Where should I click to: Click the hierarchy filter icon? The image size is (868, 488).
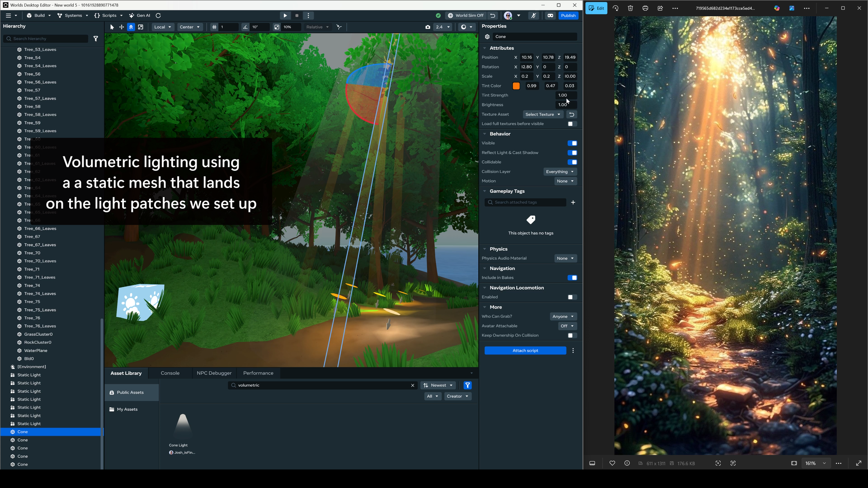pyautogui.click(x=96, y=39)
